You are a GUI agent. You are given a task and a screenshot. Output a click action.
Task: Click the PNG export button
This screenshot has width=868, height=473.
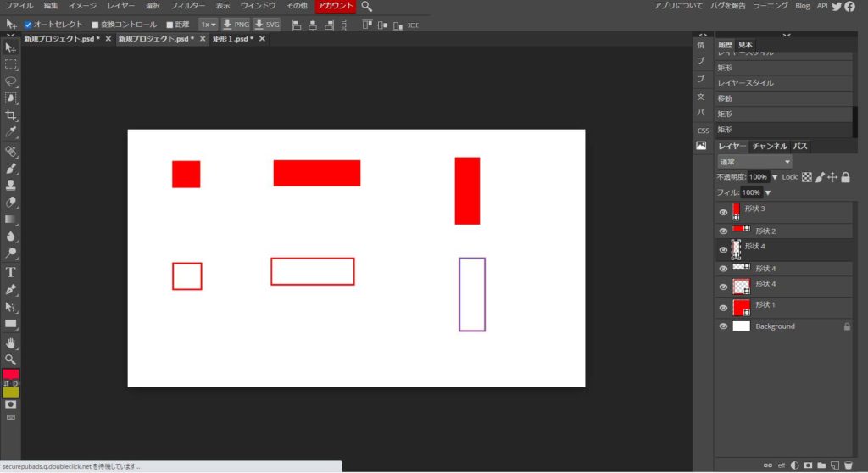click(236, 25)
